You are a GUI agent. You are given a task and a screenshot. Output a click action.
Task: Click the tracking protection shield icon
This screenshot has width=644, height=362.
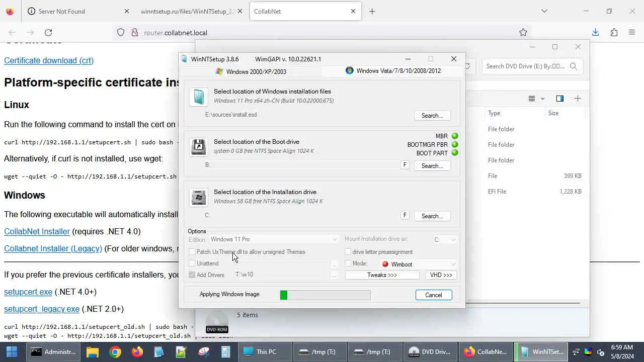click(121, 33)
